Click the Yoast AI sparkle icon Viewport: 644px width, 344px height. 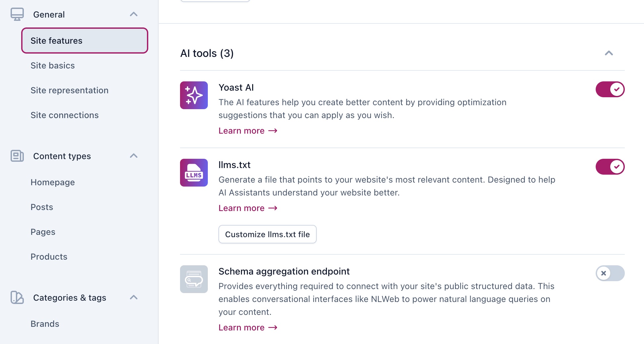tap(194, 95)
